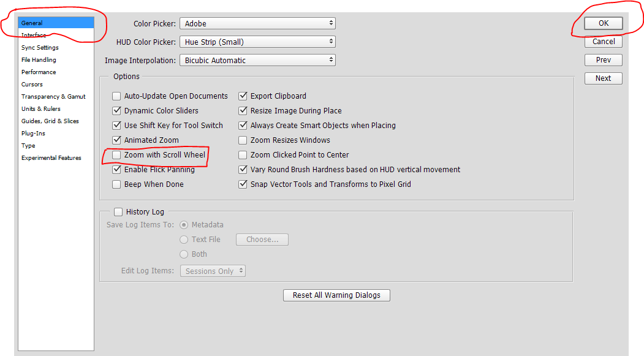Enable the Zoom with Scroll Wheel checkbox
Screen dimensions: 644x356
coord(116,154)
